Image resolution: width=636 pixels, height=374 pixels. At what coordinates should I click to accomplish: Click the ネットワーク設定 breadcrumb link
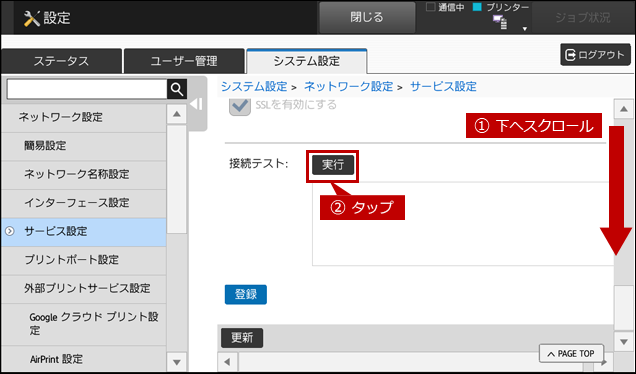(348, 86)
